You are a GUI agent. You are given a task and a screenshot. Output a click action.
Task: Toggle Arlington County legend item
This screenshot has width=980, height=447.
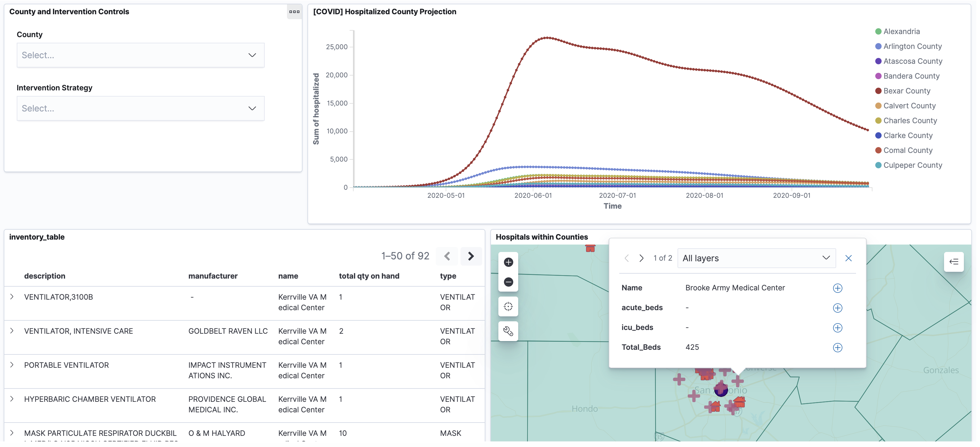[x=912, y=46]
